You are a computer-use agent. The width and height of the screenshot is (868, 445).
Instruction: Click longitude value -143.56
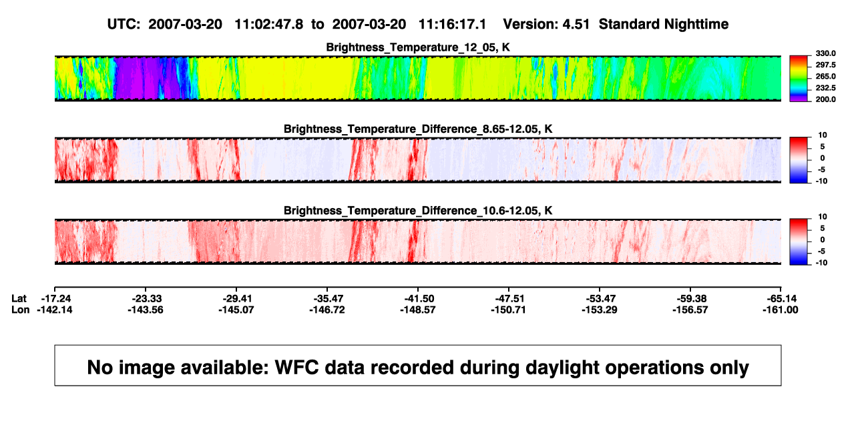pyautogui.click(x=146, y=310)
